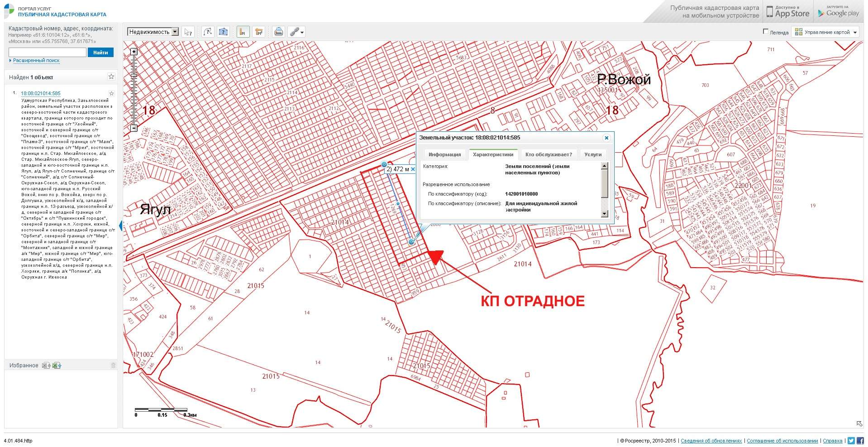
Task: Select the polyline query tool
Action: tap(208, 32)
